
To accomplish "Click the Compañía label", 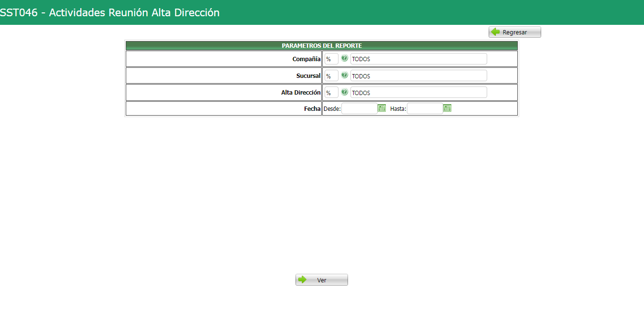I will (x=306, y=59).
